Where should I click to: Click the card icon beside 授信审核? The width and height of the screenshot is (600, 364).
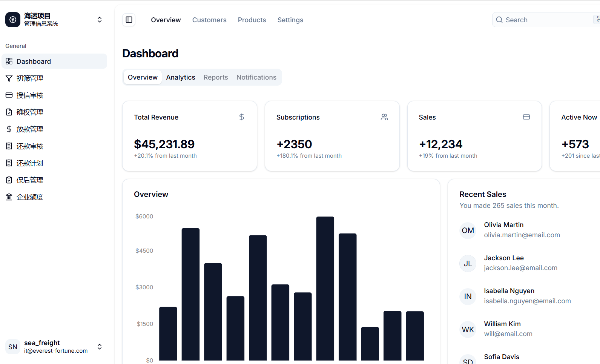click(x=9, y=95)
